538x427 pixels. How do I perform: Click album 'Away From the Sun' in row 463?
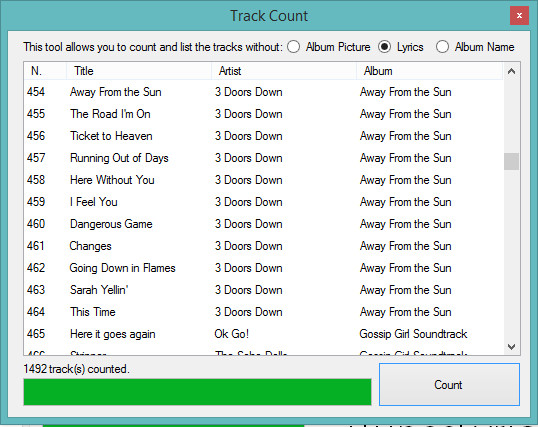click(406, 290)
